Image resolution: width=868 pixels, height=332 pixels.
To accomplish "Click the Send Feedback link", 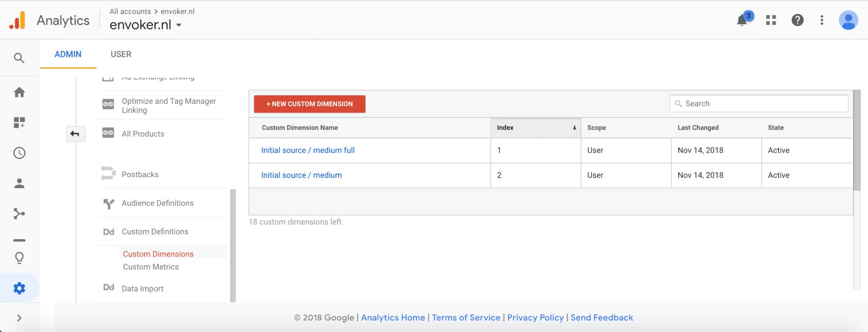I will point(602,318).
